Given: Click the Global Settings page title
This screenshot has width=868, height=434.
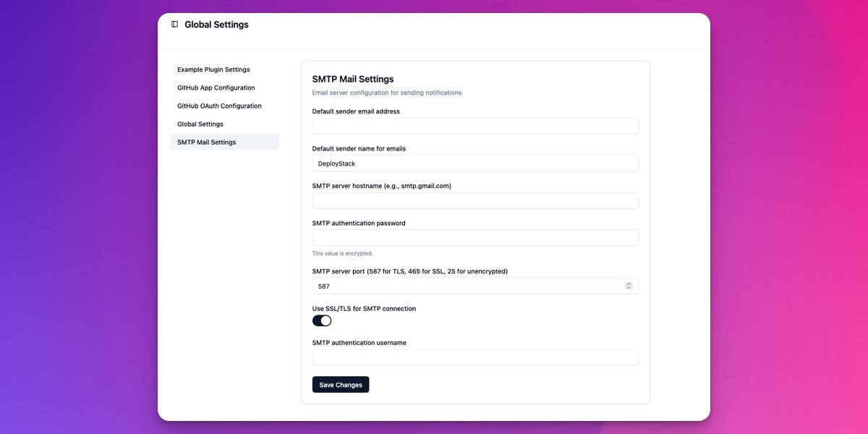Looking at the screenshot, I should [x=216, y=25].
